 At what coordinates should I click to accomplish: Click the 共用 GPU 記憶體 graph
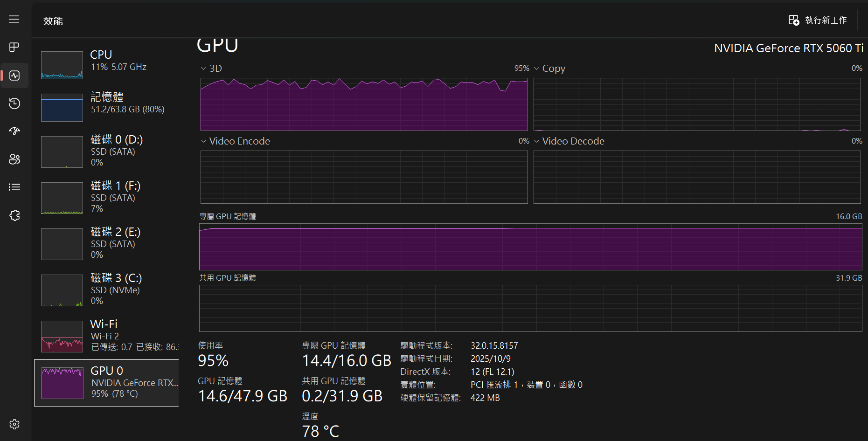tap(530, 308)
